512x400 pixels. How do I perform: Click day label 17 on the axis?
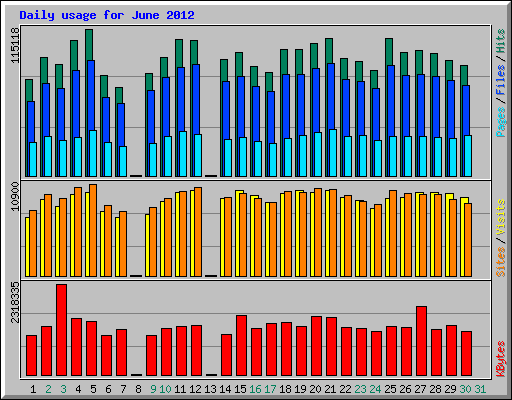click(x=270, y=389)
